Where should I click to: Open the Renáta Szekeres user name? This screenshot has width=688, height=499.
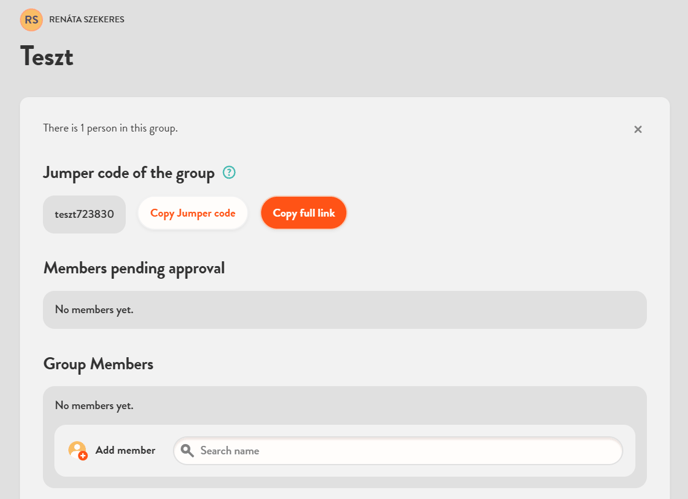(87, 19)
